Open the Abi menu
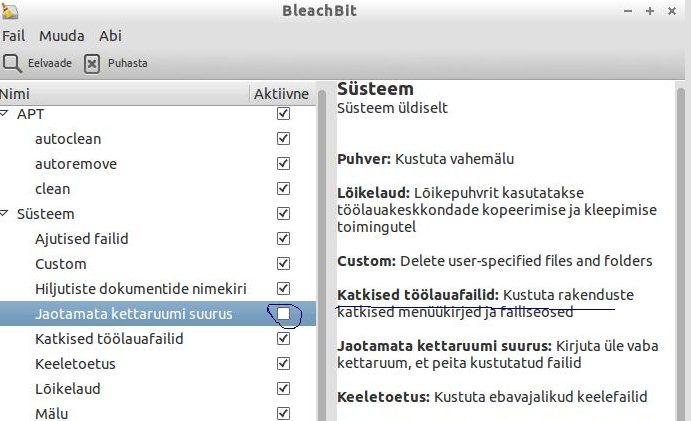Image resolution: width=691 pixels, height=421 pixels. [110, 36]
